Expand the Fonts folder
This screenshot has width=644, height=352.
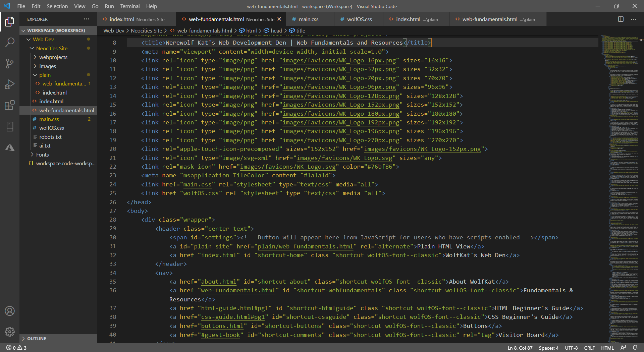pyautogui.click(x=42, y=154)
